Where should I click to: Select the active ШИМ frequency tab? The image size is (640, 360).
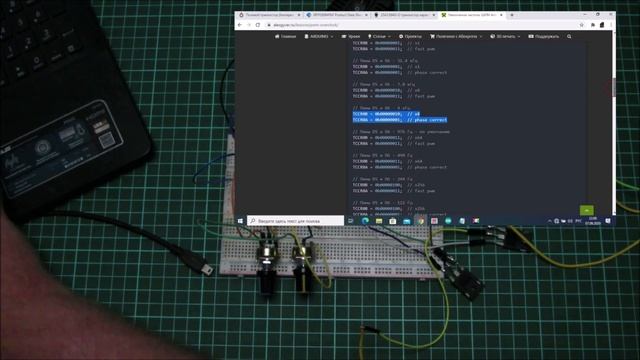(x=471, y=15)
